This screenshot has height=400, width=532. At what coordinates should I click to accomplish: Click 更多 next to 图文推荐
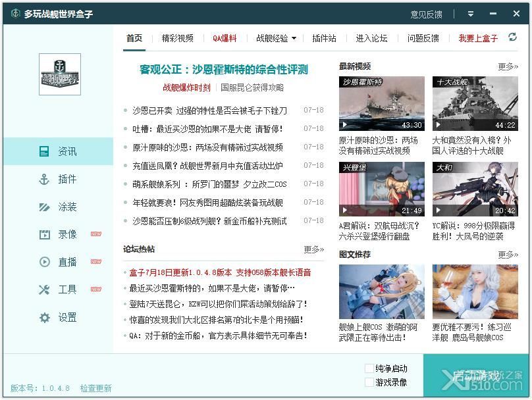[x=508, y=255]
